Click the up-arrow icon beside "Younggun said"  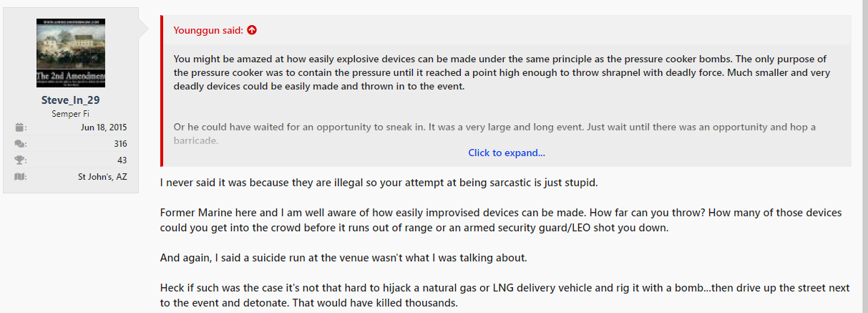[x=251, y=30]
